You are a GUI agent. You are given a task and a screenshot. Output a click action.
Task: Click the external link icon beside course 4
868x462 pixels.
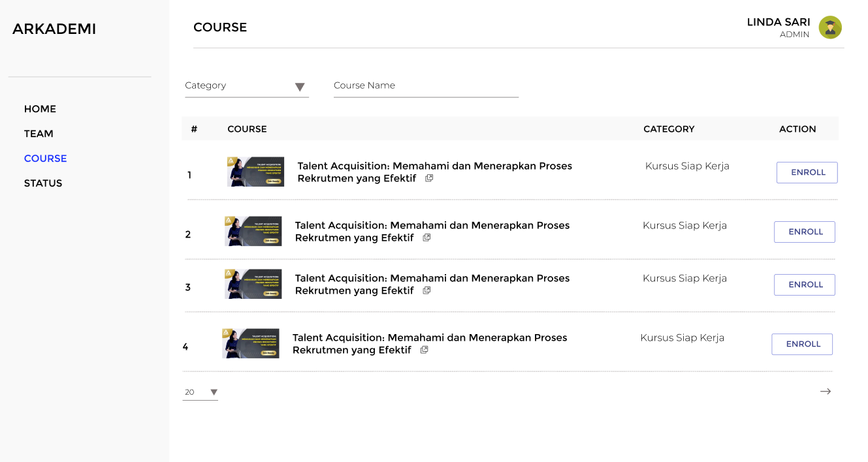point(424,350)
